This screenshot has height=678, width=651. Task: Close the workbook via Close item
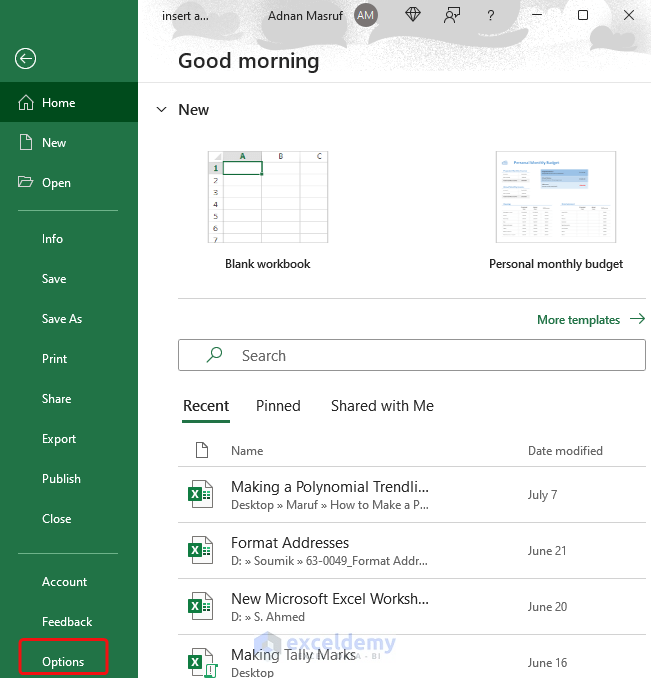[57, 519]
